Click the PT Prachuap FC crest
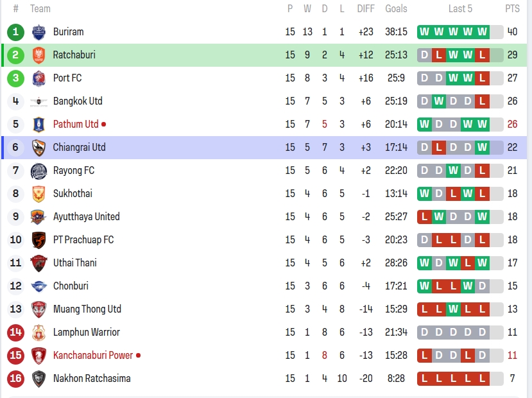The height and width of the screenshot is (398, 532). [39, 240]
